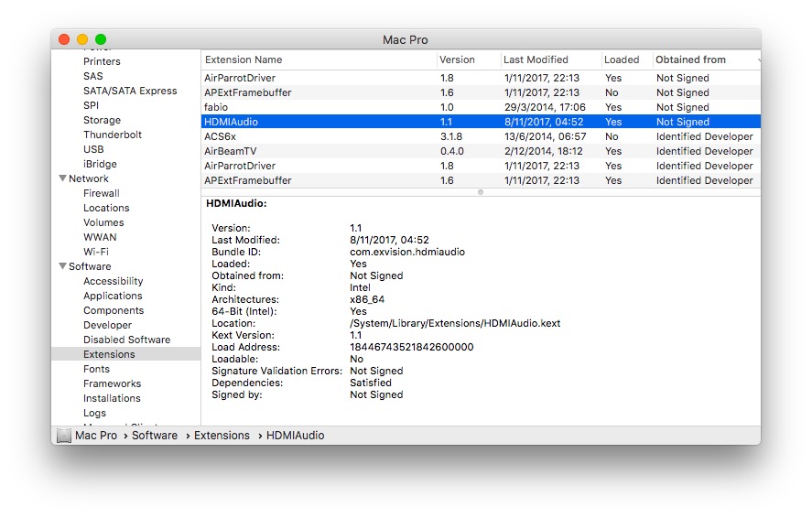Open SATA/SATA Express in sidebar
This screenshot has height=518, width=812.
(x=130, y=91)
